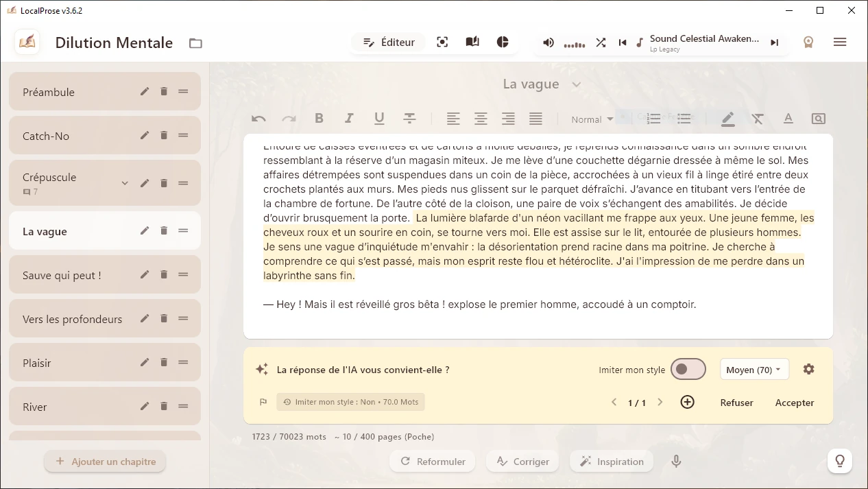This screenshot has width=868, height=489.
Task: Delete the Vers les profondeurs chapter
Action: 164,318
